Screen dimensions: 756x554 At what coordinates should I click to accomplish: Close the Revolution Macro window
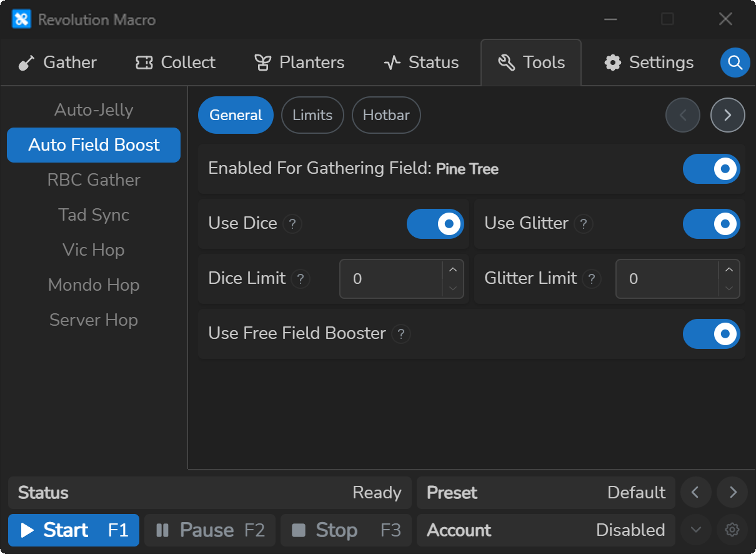tap(725, 19)
